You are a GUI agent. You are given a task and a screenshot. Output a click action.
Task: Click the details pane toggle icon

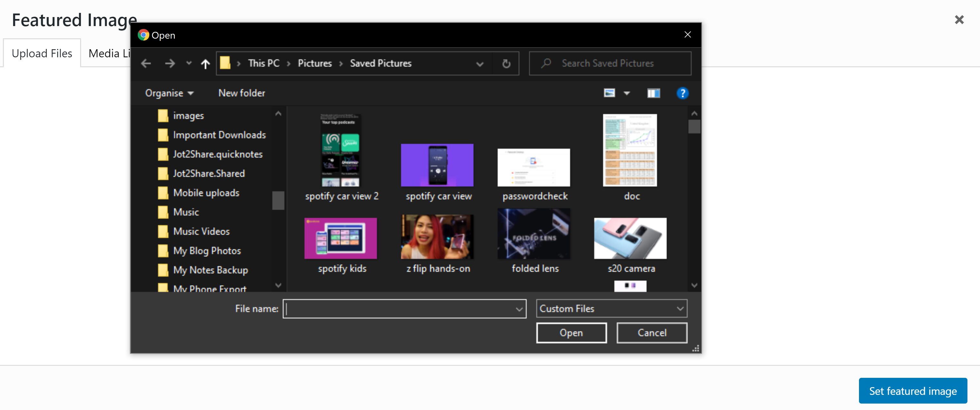(652, 93)
